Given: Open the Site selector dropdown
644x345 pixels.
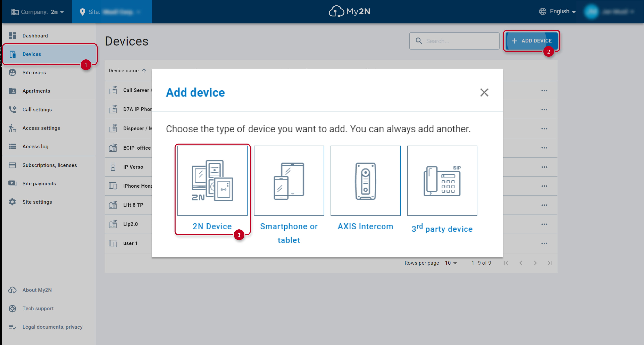Looking at the screenshot, I should coord(112,12).
